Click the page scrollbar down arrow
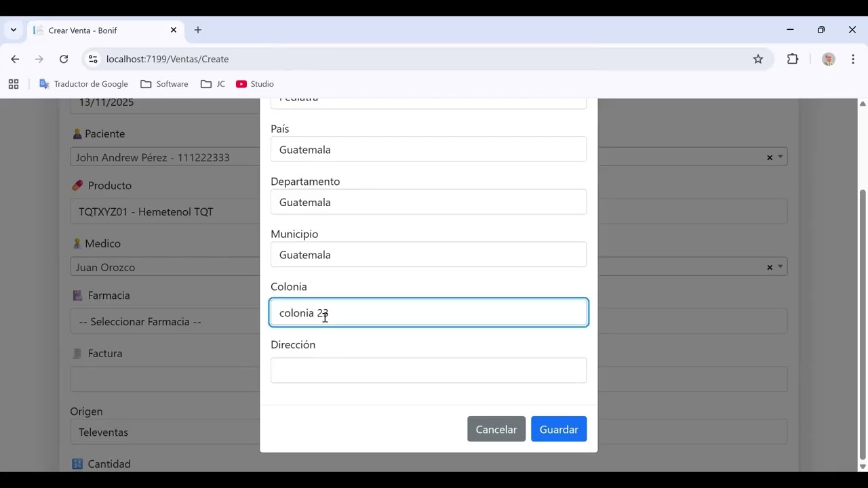 click(863, 466)
